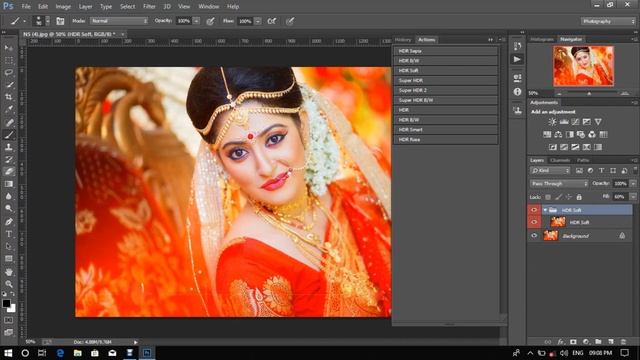Hide the Background layer
Image resolution: width=640 pixels, height=360 pixels.
(x=534, y=236)
